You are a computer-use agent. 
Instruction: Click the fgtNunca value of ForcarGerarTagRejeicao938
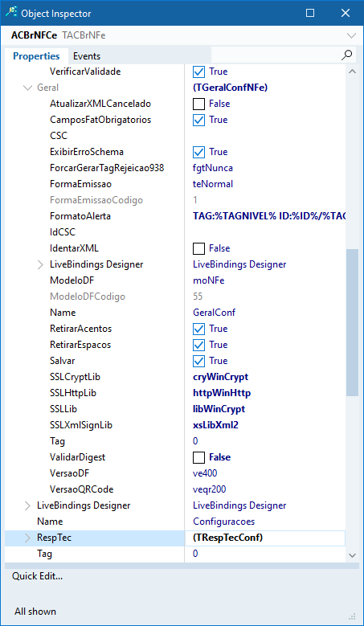(x=213, y=169)
